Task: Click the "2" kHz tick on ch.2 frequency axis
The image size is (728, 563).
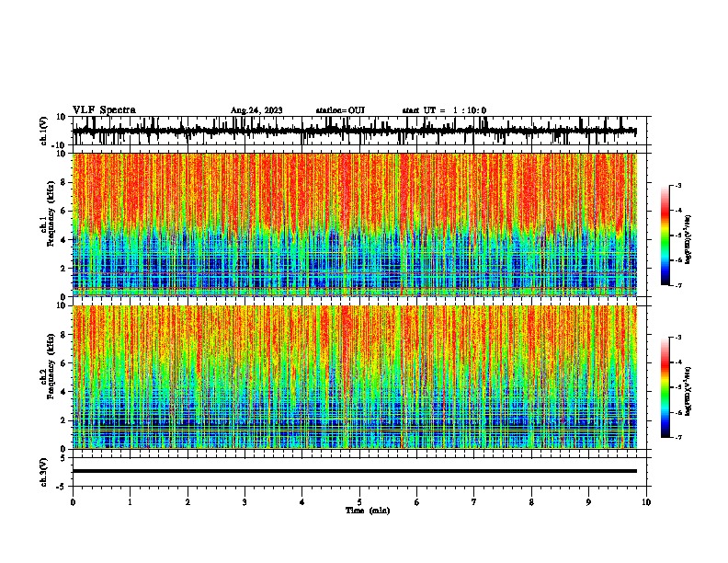Action: pos(63,420)
